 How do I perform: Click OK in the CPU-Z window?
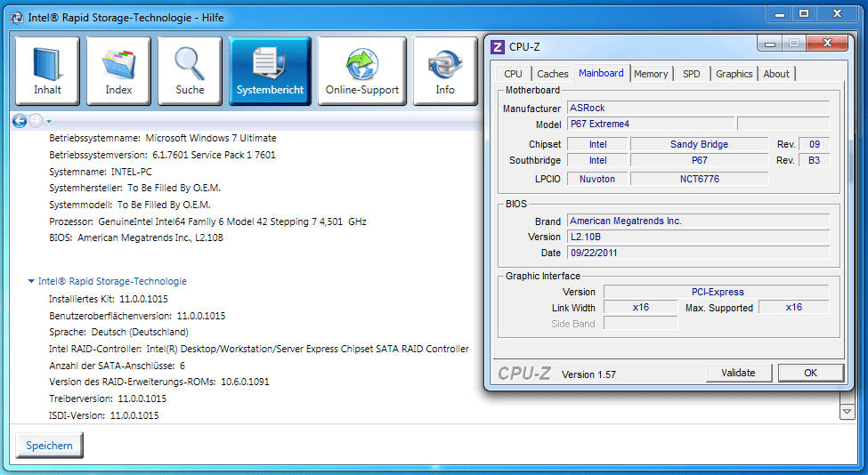pyautogui.click(x=810, y=373)
